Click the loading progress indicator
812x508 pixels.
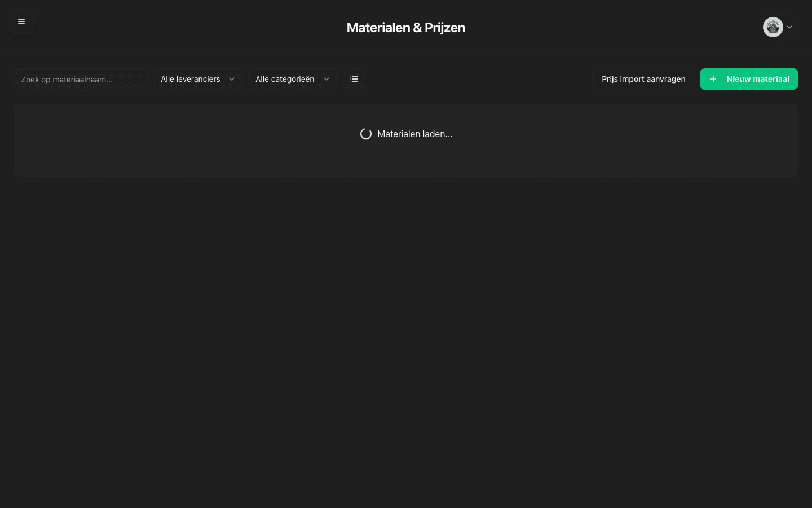pyautogui.click(x=366, y=134)
